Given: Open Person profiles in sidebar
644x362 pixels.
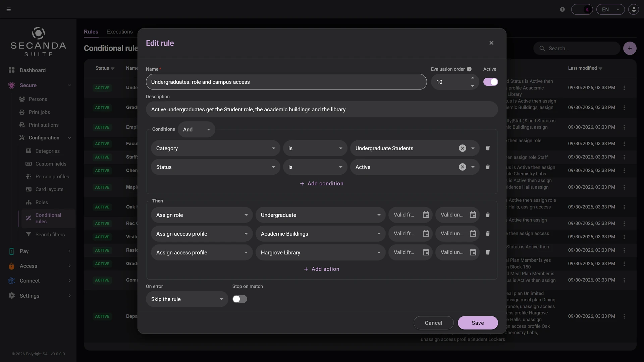Looking at the screenshot, I should click(52, 177).
